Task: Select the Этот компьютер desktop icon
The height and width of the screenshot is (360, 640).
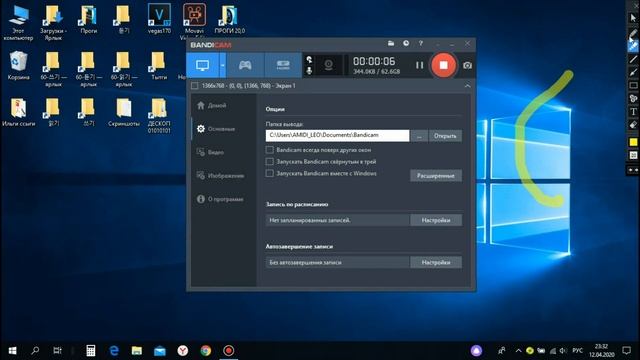Action: tap(18, 22)
